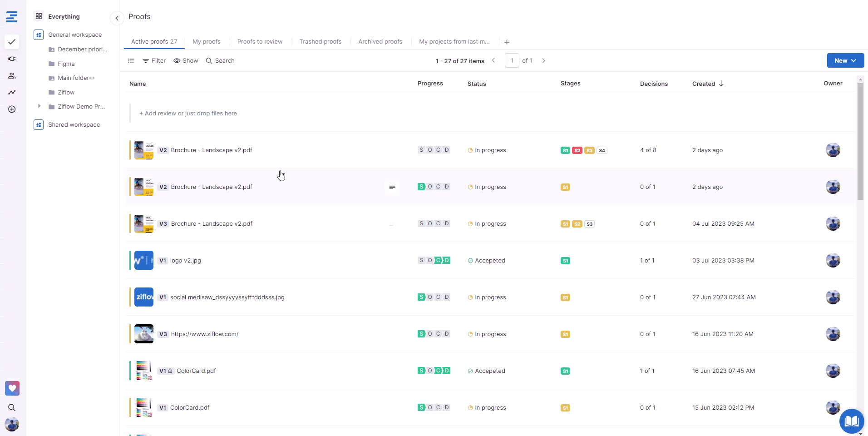Screen dimensions: 868x436
Task: Open logo v2.jpg proof
Action: click(186, 260)
